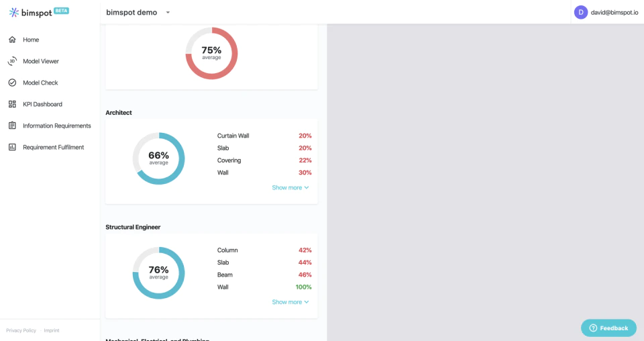Click the Model Check checkmark icon
This screenshot has width=644, height=341.
pos(12,83)
